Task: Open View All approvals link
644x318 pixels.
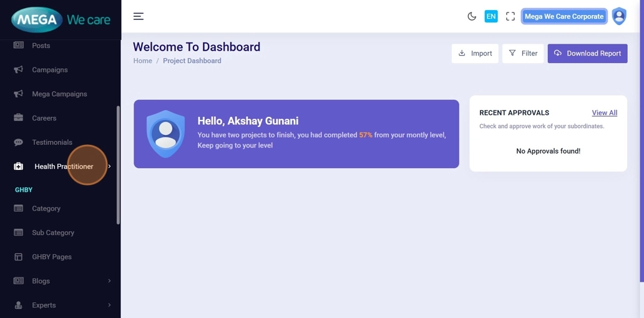Action: 604,112
